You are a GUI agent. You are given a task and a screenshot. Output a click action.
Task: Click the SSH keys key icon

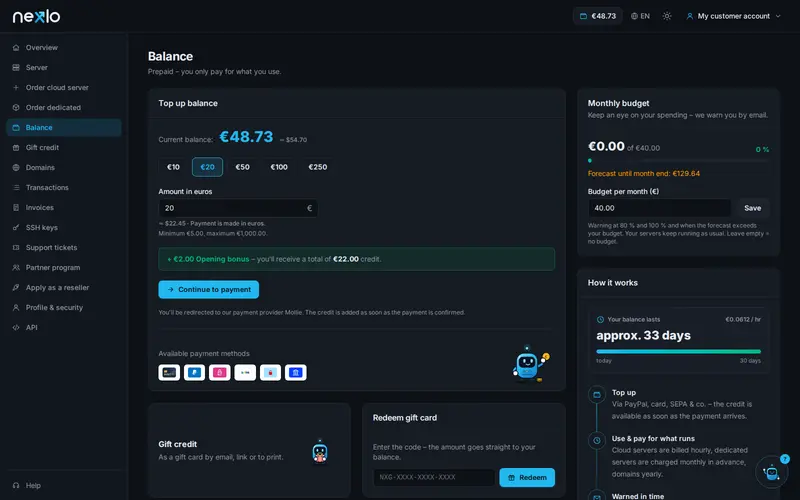tap(16, 228)
